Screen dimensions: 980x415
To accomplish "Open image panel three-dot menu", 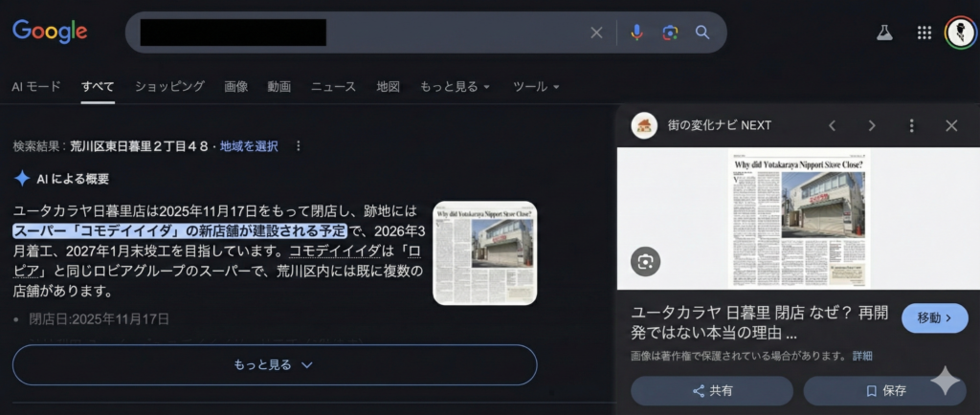I will click(912, 125).
